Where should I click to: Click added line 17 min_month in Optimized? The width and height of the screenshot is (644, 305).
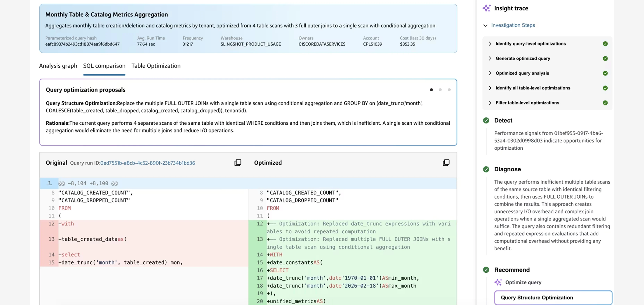coord(353,278)
